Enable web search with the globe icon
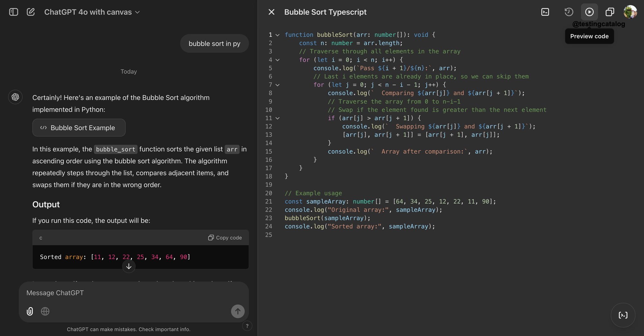This screenshot has width=644, height=336. point(45,311)
